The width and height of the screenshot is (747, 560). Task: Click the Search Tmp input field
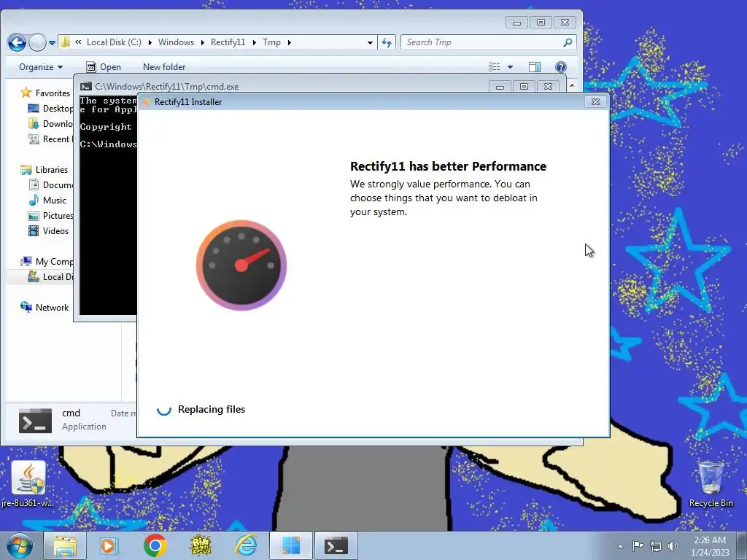coord(482,42)
